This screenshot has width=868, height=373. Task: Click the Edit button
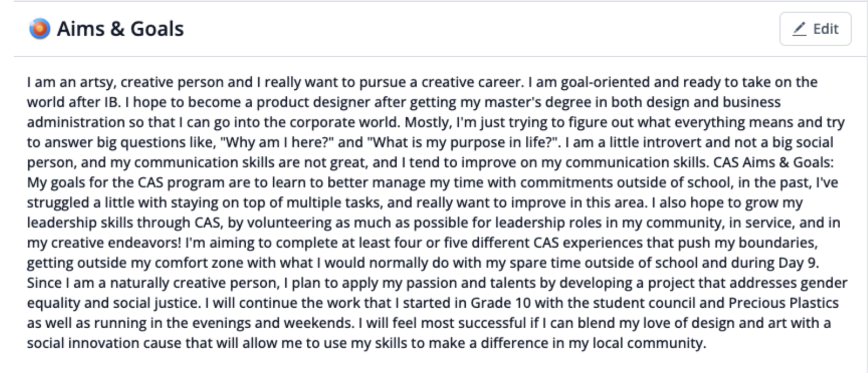[815, 29]
